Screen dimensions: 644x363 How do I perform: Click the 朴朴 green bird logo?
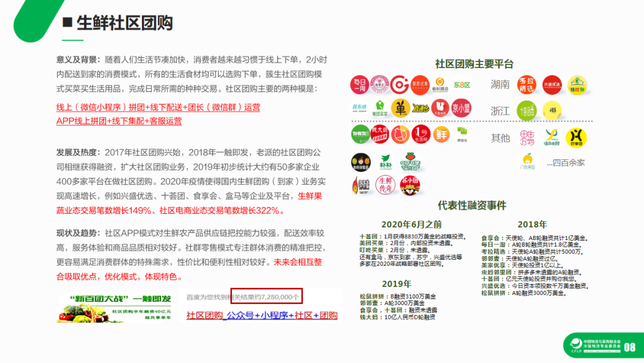385,162
